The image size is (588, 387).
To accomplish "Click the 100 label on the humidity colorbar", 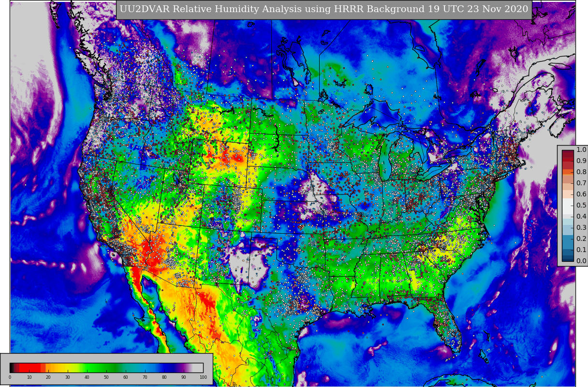I will (x=203, y=377).
